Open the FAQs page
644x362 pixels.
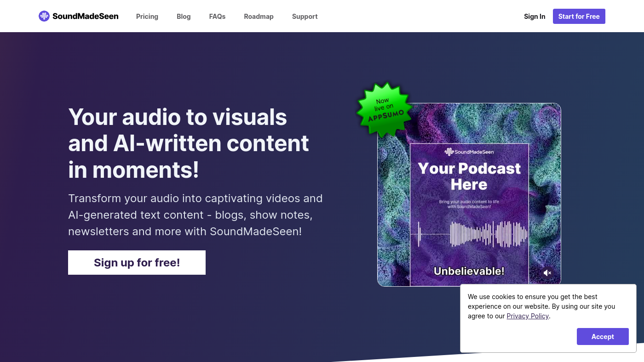(x=217, y=16)
